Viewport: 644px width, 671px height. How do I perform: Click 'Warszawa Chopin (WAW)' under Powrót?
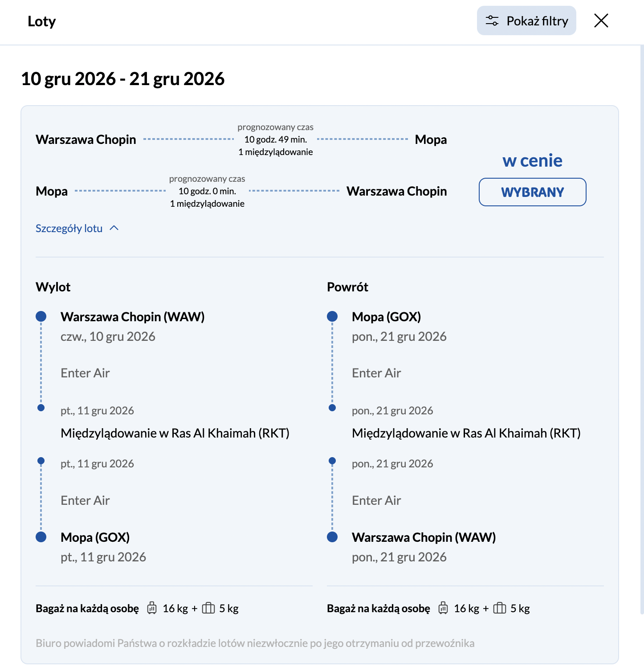424,537
